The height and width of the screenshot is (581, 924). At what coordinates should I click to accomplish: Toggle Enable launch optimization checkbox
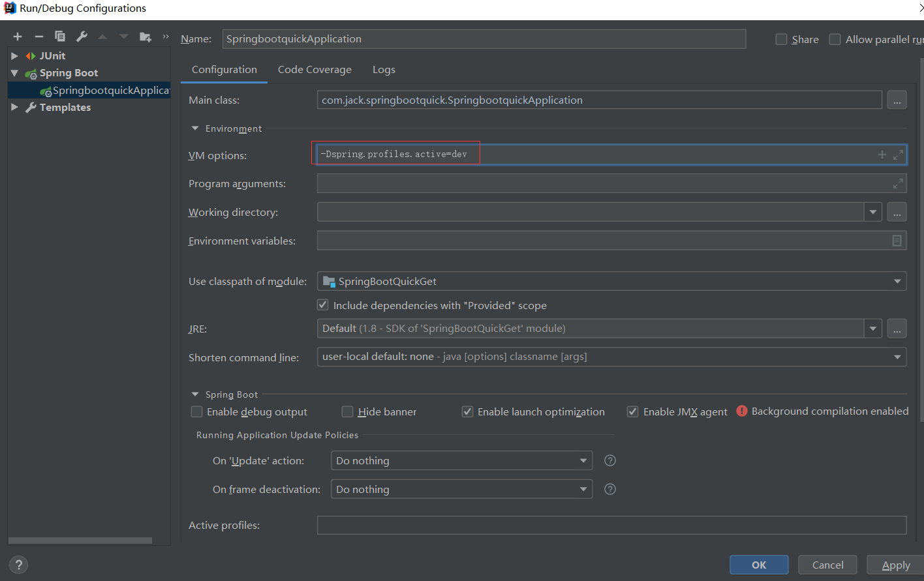(467, 411)
